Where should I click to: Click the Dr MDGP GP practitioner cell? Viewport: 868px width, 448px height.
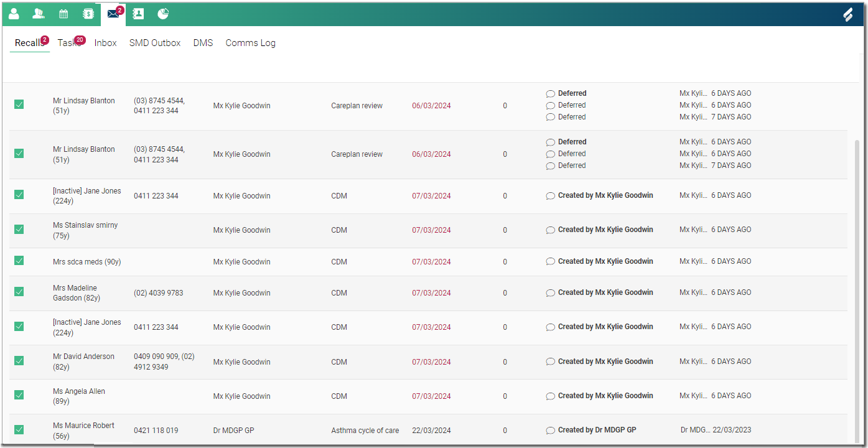[234, 431]
